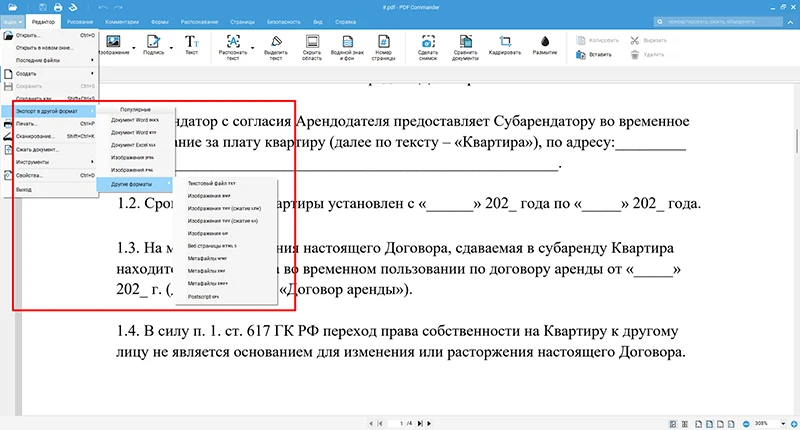Click the Удалить trash button
This screenshot has width=800, height=430.
point(647,55)
